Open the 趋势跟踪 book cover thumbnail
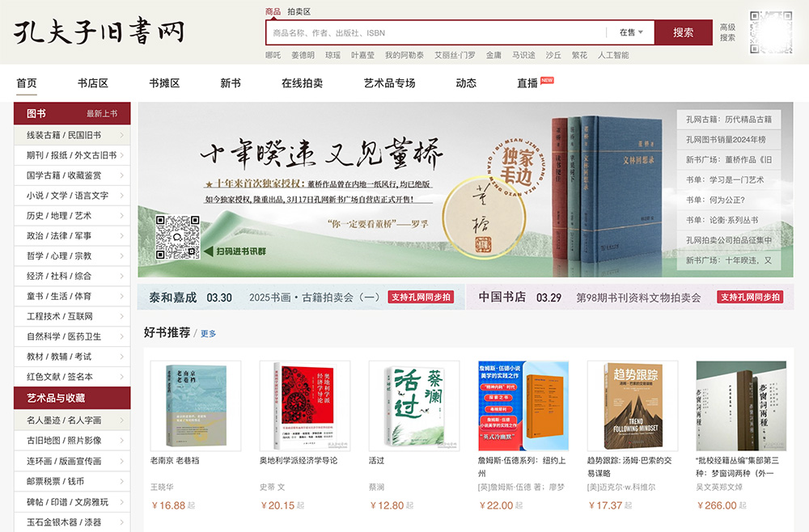Image resolution: width=809 pixels, height=532 pixels. [x=633, y=406]
